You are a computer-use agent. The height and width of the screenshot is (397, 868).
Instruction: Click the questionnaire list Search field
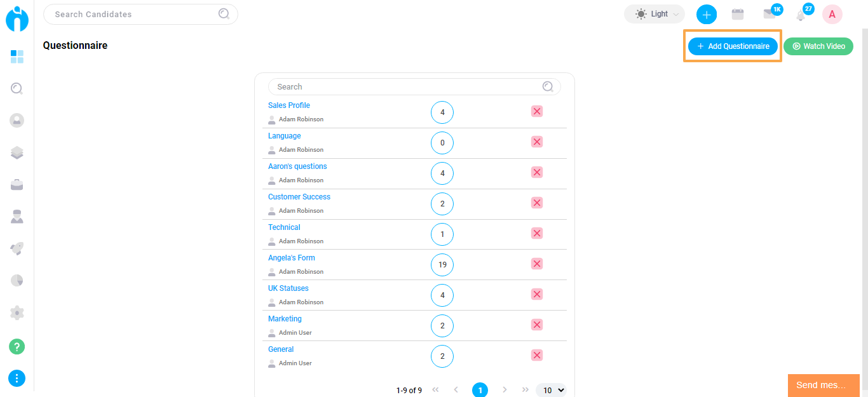(408, 87)
